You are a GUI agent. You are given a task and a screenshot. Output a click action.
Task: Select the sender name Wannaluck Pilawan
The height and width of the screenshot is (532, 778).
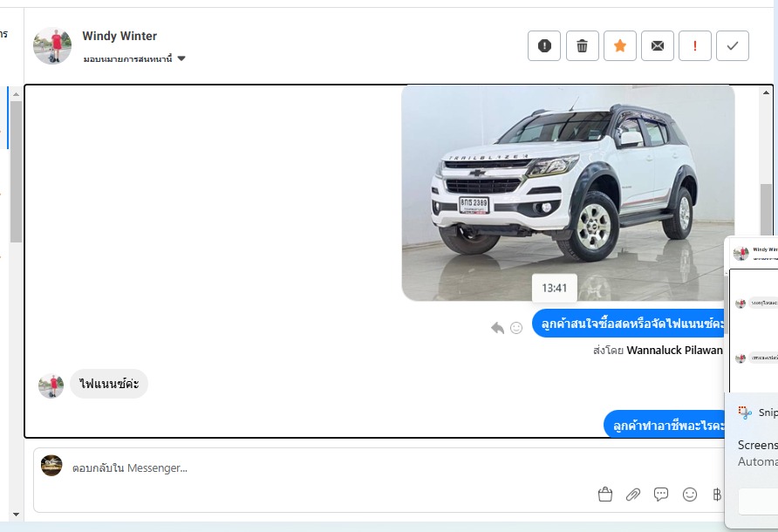coord(675,351)
